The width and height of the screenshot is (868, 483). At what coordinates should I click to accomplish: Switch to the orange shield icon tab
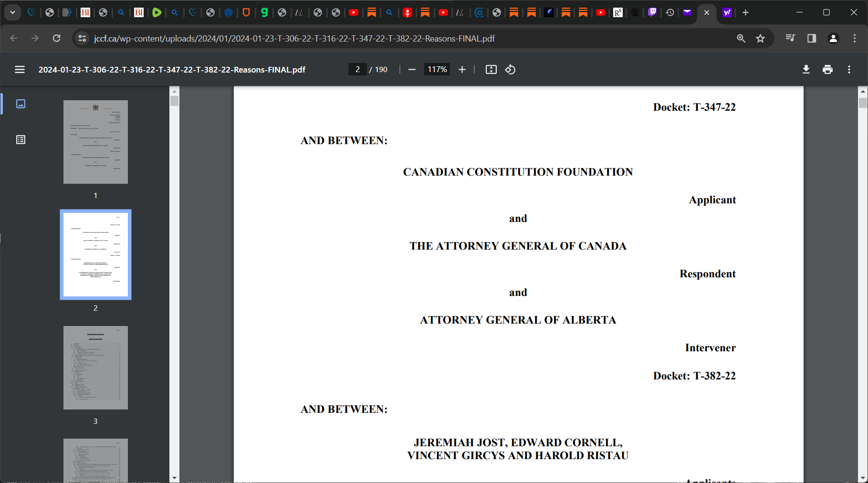pos(246,12)
